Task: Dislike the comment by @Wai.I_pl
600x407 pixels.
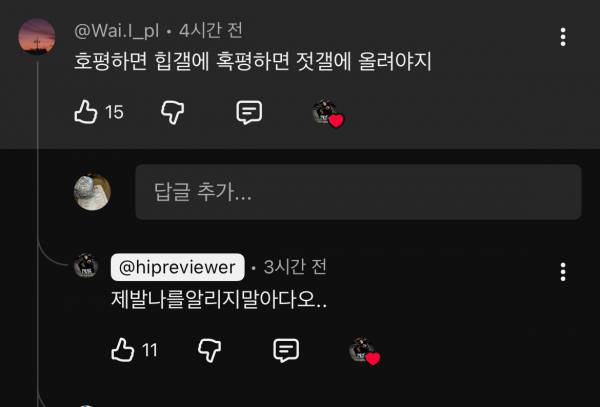Action: click(173, 112)
